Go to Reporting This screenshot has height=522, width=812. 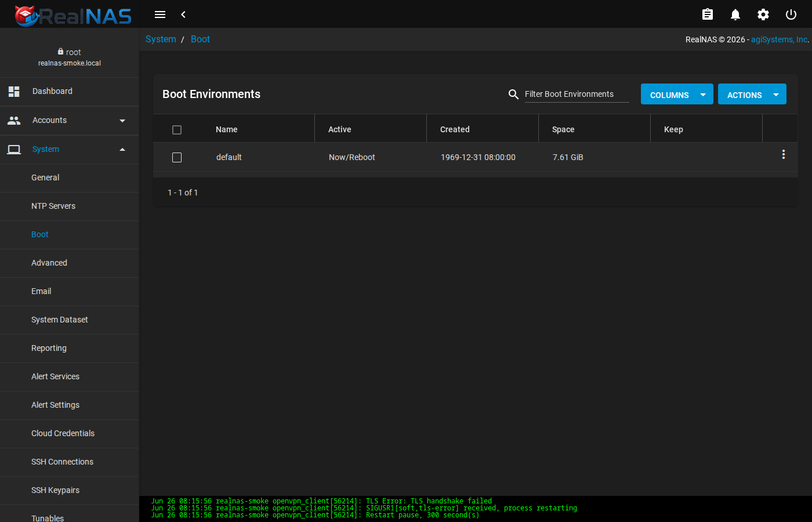70,349
